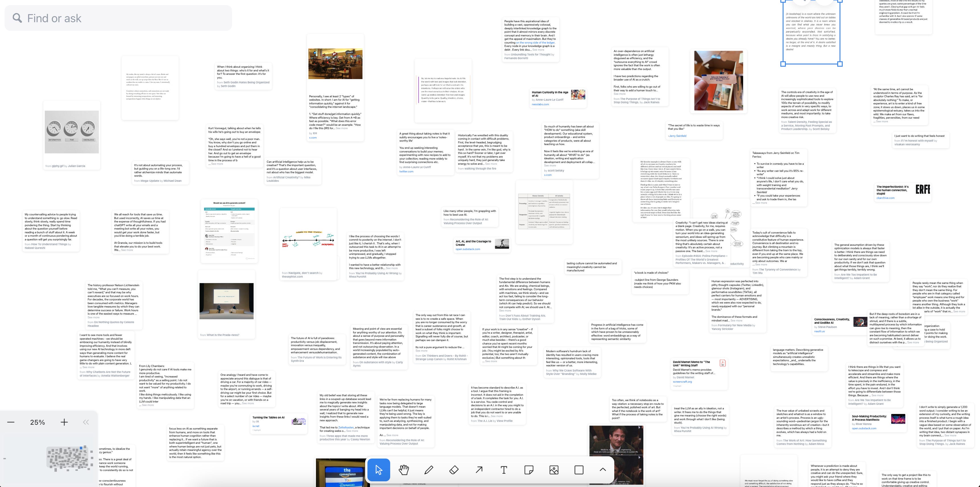This screenshot has height=487, width=980.
Task: Select 'treat the LLM as an ally' card
Action: (700, 420)
